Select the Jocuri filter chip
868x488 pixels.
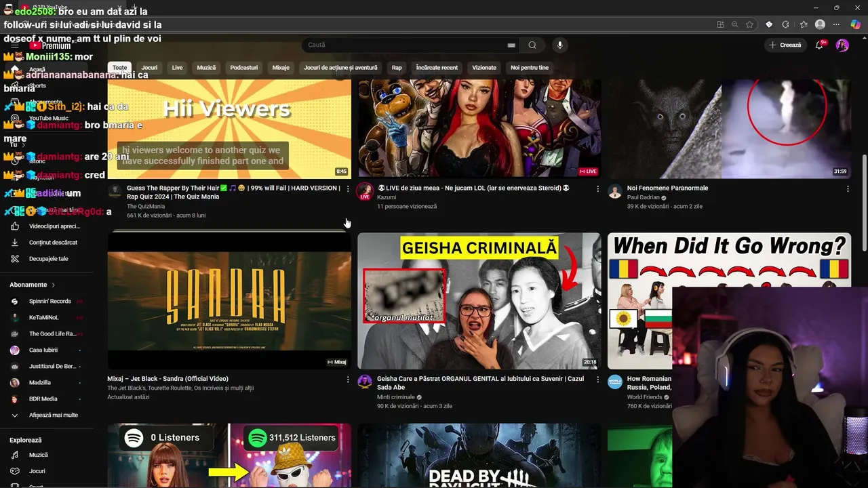coord(149,68)
